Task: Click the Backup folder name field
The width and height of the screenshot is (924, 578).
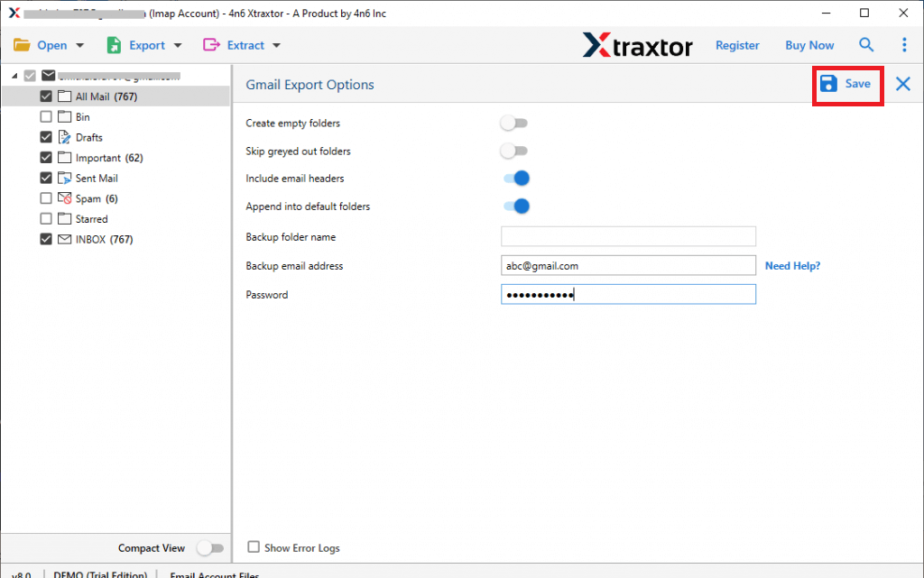Action: [x=628, y=236]
